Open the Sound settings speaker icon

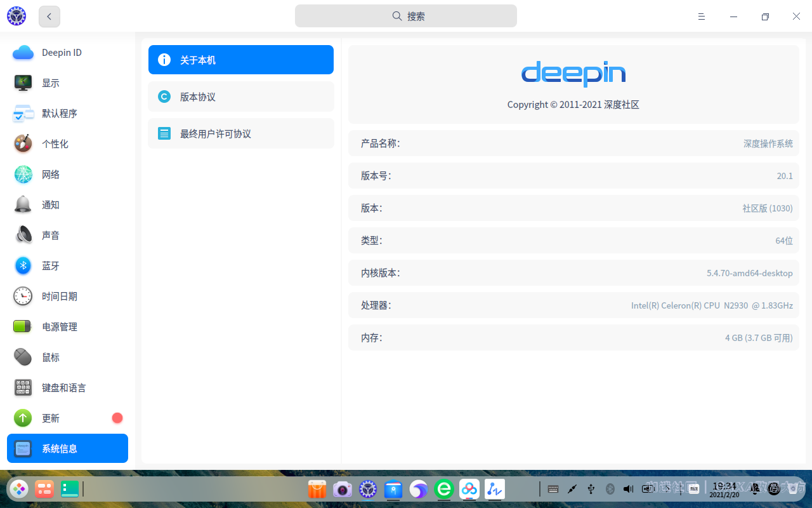click(23, 235)
